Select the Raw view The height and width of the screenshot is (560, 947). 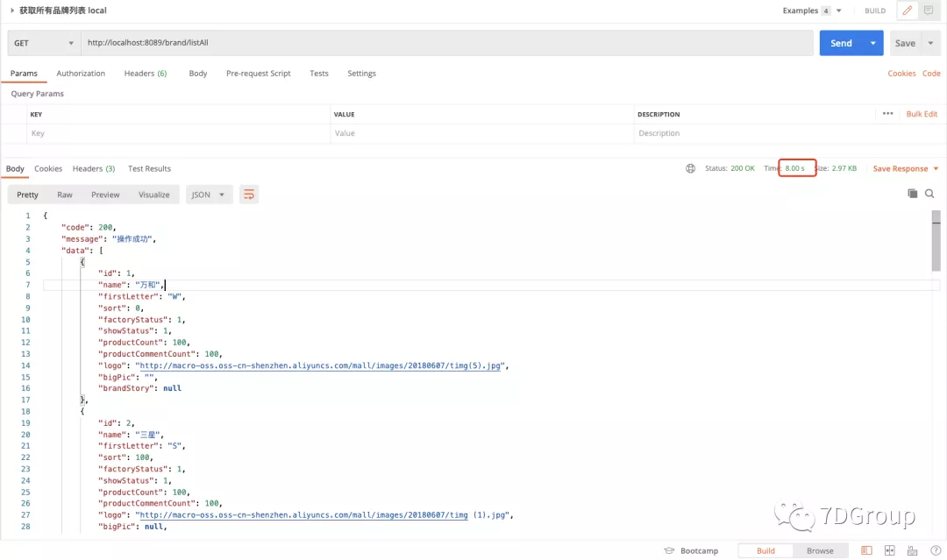tap(65, 195)
